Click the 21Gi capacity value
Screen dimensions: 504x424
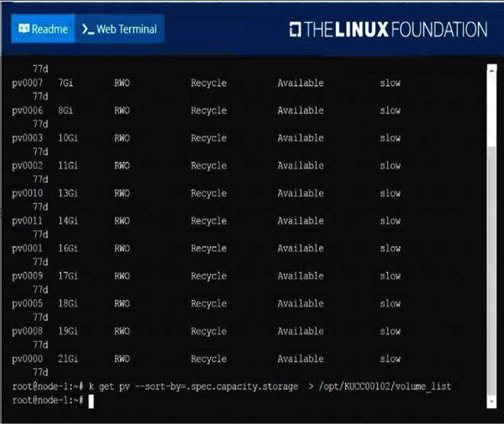point(68,359)
